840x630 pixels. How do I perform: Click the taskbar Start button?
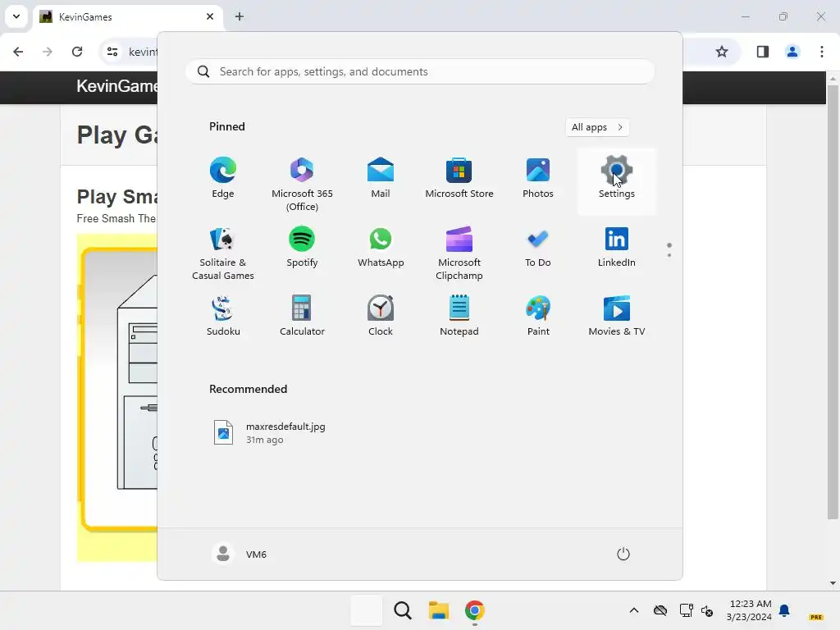point(367,610)
